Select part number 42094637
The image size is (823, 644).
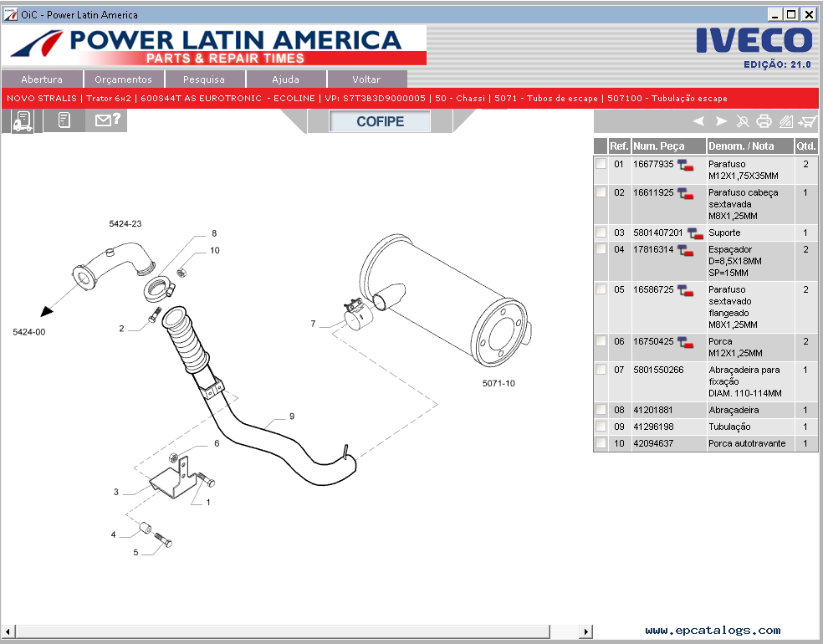[x=653, y=443]
